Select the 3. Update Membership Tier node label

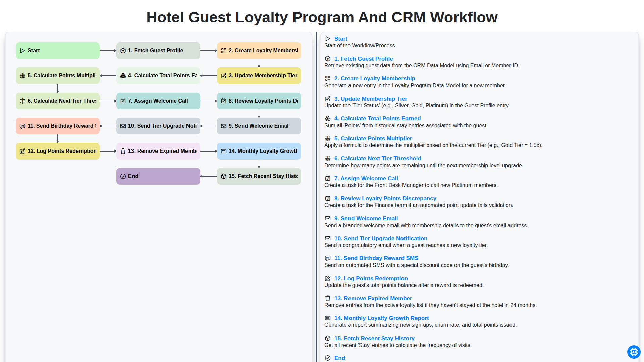point(263,76)
